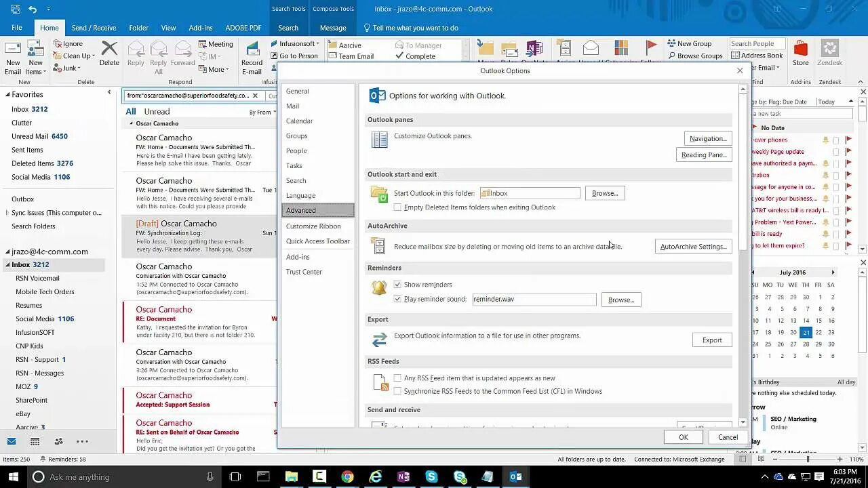Viewport: 868px width, 488px height.
Task: Uncheck the Play reminder sound checkbox
Action: point(397,299)
